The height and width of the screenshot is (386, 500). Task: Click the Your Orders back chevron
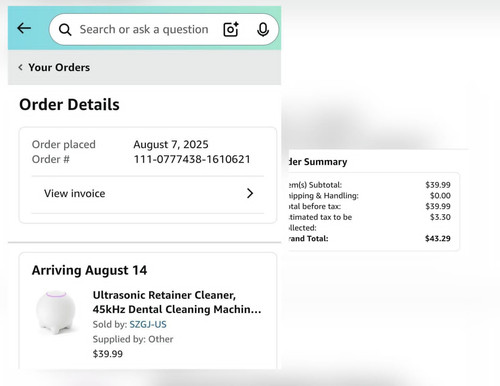21,67
